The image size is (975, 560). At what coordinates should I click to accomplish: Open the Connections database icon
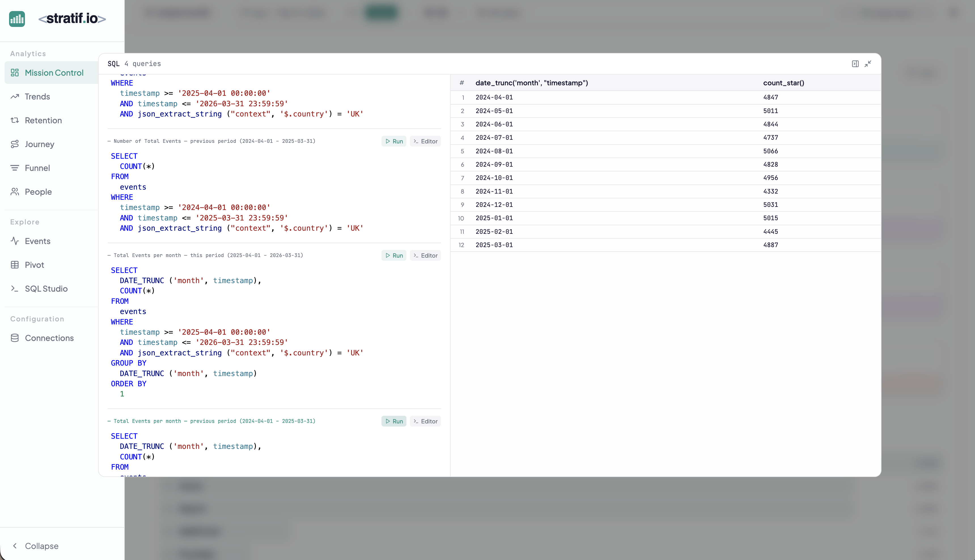click(x=15, y=338)
